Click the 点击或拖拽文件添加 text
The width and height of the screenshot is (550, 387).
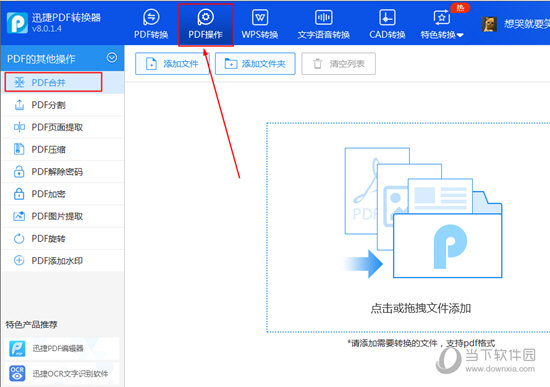pyautogui.click(x=421, y=308)
